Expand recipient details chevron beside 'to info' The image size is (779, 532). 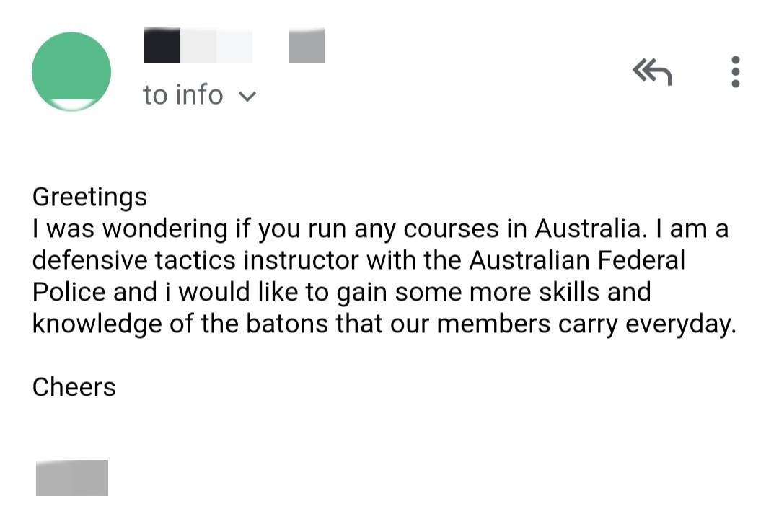247,96
